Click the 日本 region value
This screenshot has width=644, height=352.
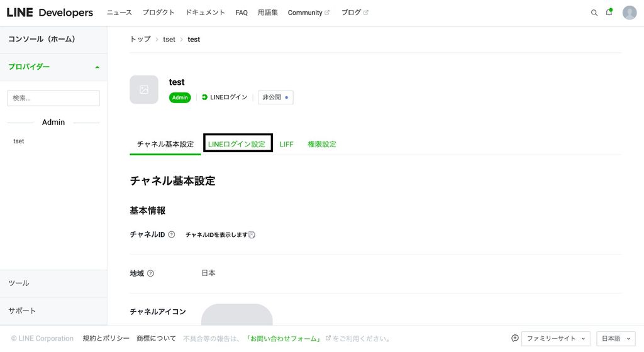tap(208, 273)
